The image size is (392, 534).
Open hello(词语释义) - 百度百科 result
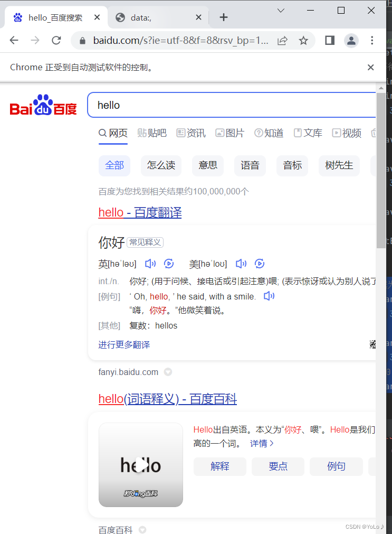point(168,399)
